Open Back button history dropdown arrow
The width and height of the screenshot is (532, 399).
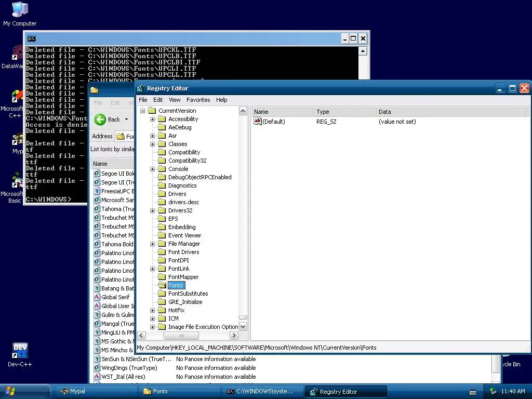pyautogui.click(x=127, y=119)
